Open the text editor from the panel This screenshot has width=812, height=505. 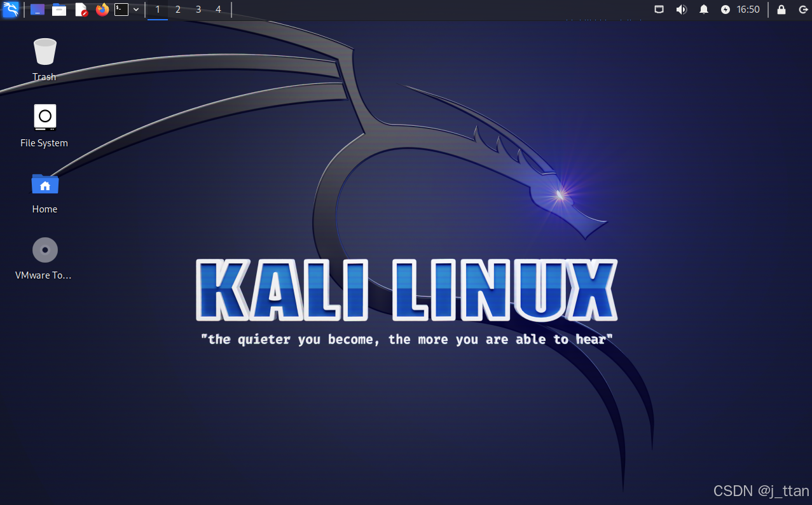81,10
